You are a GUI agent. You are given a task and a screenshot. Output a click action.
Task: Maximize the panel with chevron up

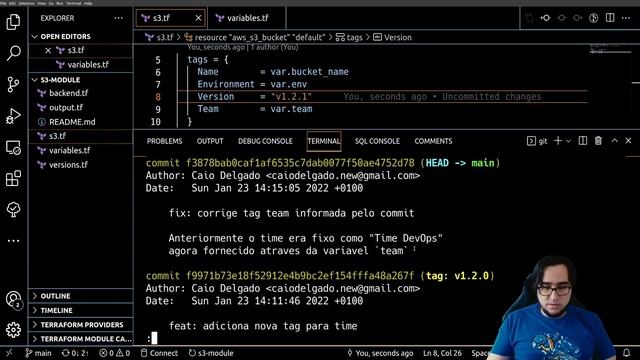[615, 141]
